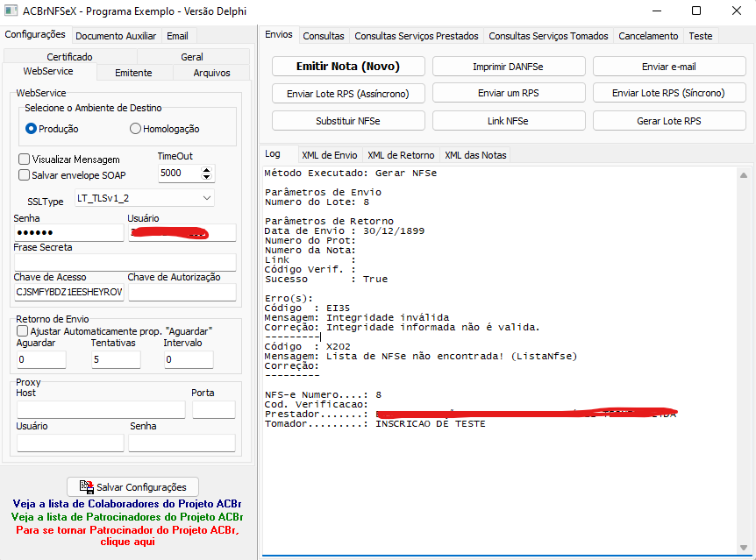
Task: Open the Patrocinadores do Projeto ACBr link
Action: point(127,517)
